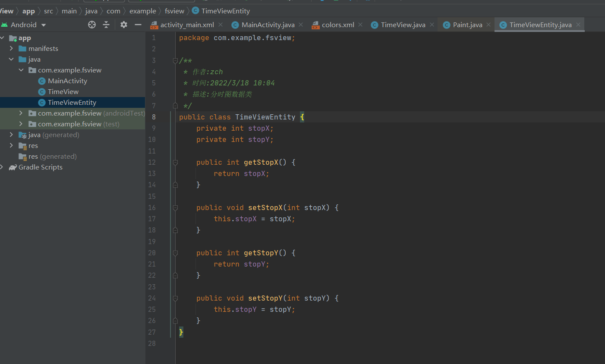
Task: Select MainActivity in project tree
Action: pos(67,81)
